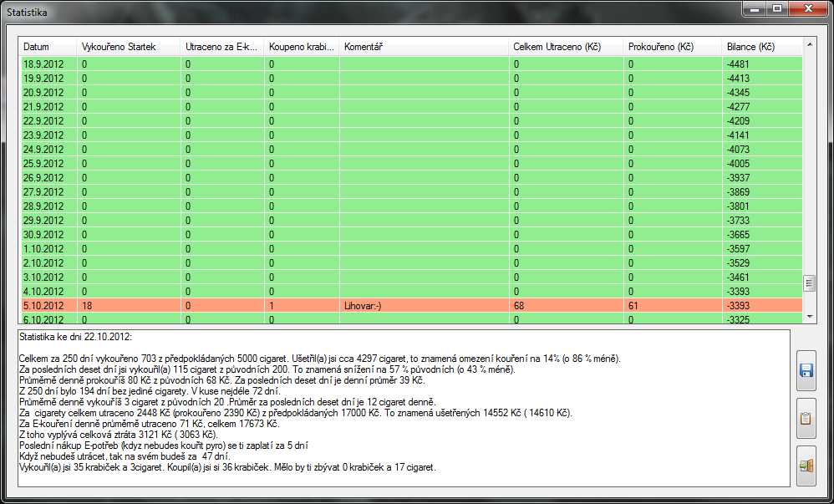Select the 18.9.2012 date cell
This screenshot has width=834, height=504.
coord(49,64)
